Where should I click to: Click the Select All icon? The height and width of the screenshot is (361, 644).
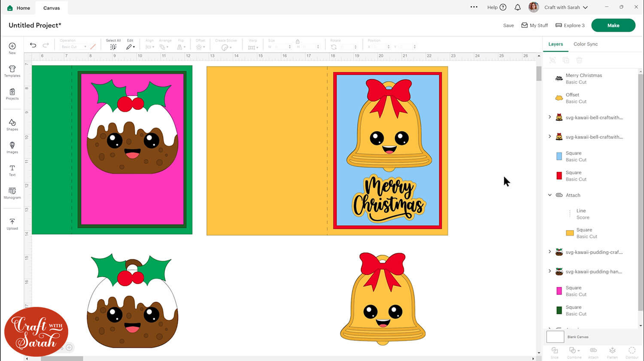point(113,47)
